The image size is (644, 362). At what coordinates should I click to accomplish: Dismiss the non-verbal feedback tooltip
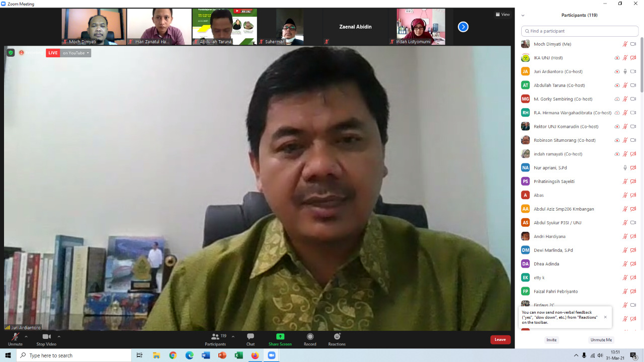tap(605, 317)
